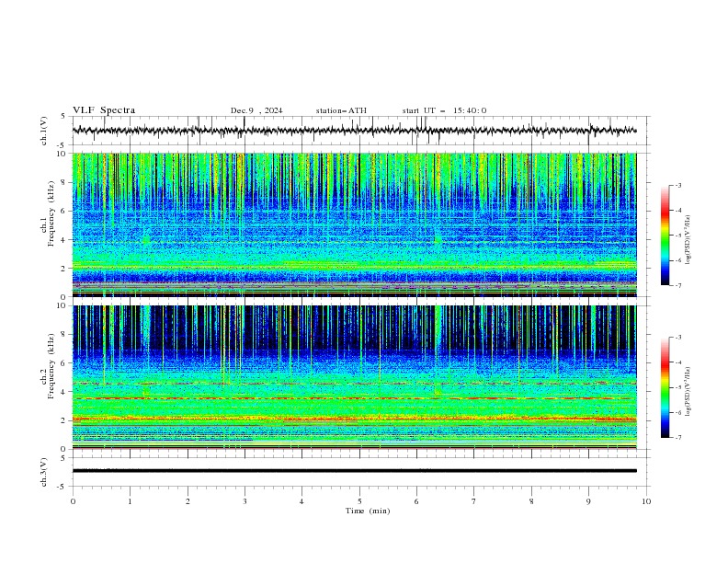Click the ch.3 flat voltage trace

click(x=354, y=471)
